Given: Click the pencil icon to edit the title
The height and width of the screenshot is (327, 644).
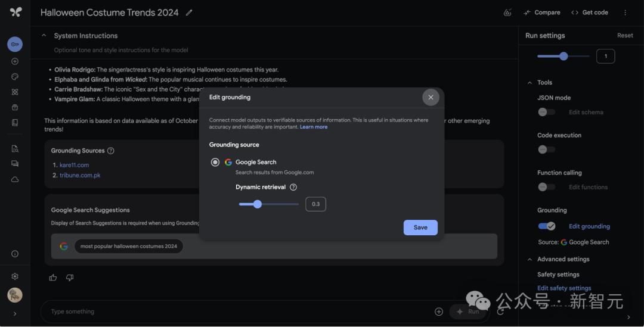Looking at the screenshot, I should coord(189,13).
